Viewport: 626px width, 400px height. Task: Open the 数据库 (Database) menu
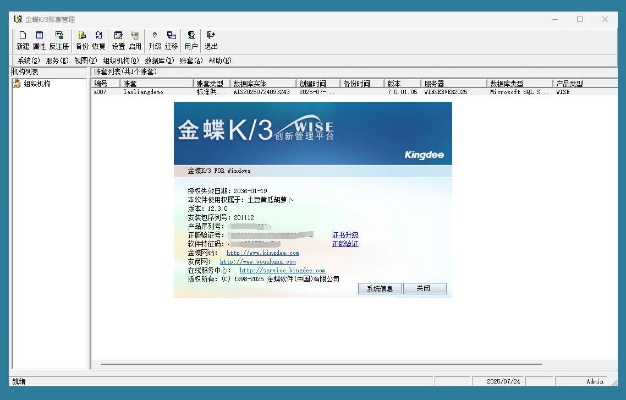click(x=156, y=61)
